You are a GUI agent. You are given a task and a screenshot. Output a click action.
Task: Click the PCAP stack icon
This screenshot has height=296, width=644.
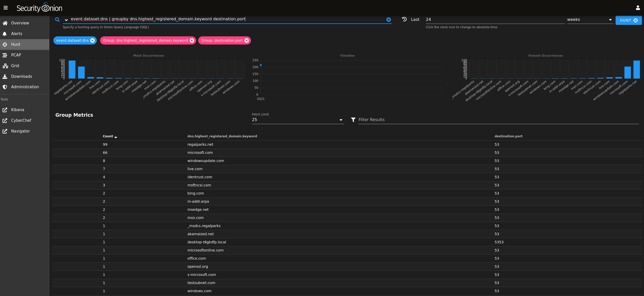click(5, 55)
